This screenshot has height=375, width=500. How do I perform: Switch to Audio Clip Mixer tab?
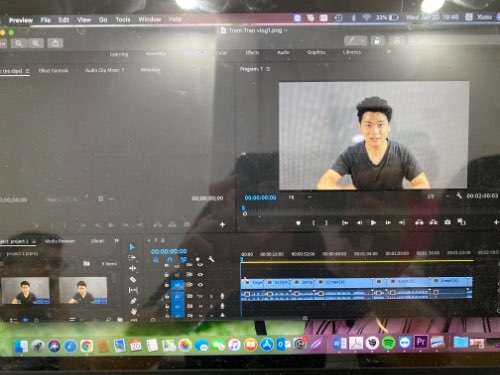coord(104,70)
